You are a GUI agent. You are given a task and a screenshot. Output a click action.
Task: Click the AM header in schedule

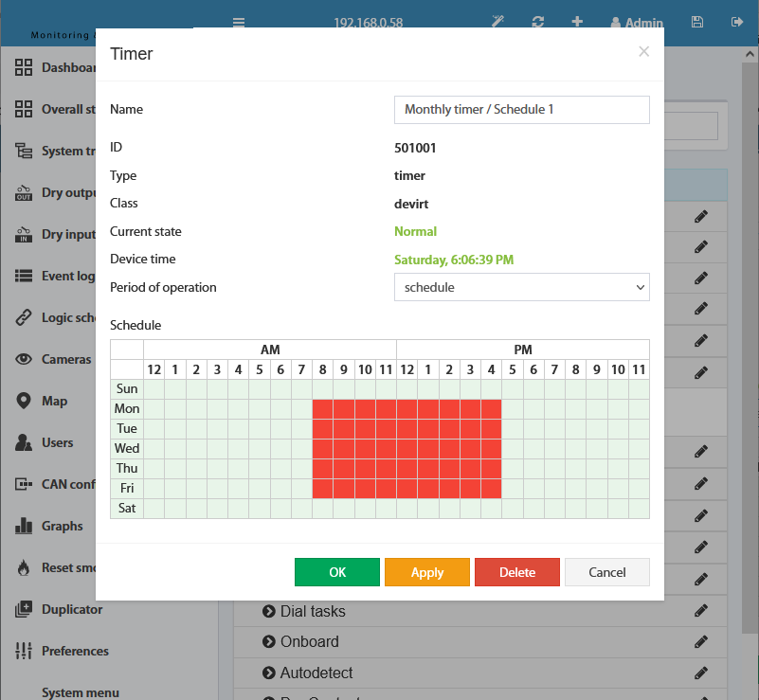click(x=270, y=350)
